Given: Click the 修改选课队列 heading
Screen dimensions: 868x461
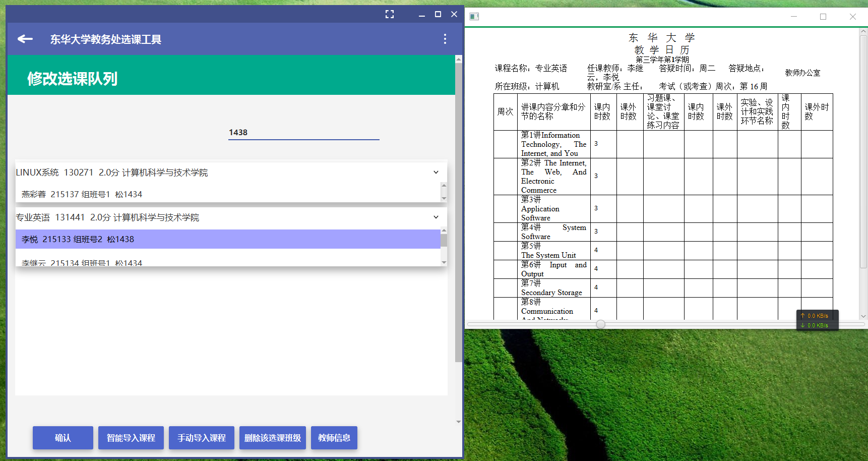Looking at the screenshot, I should 73,79.
